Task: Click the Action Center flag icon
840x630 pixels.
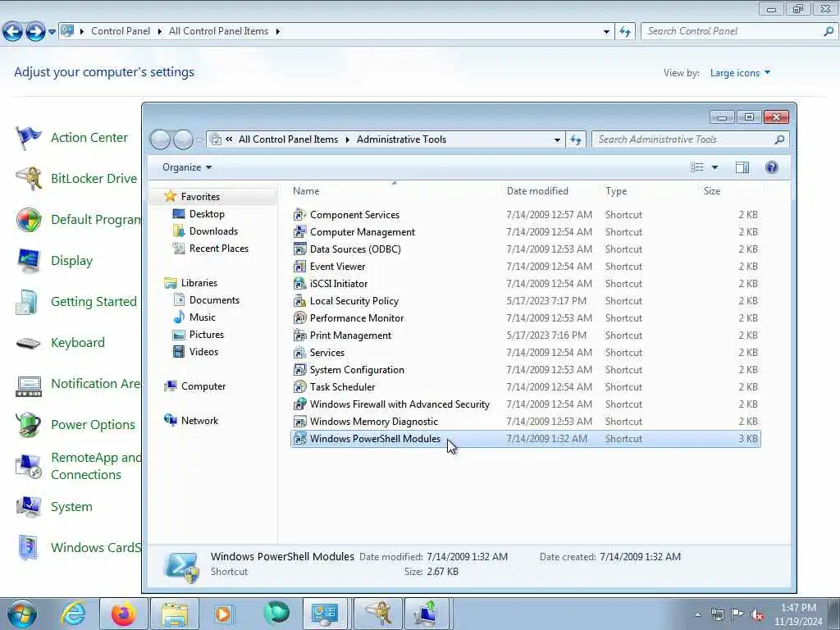Action: 29,138
